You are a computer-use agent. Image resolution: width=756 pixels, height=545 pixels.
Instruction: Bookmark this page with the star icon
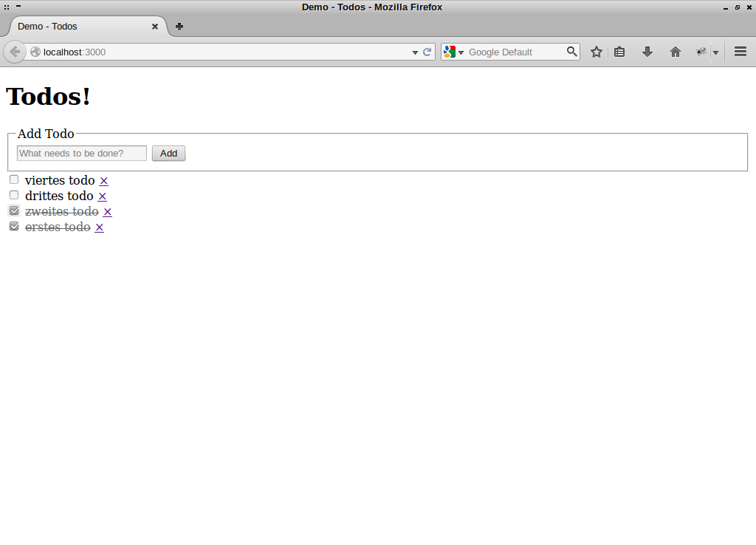tap(597, 52)
